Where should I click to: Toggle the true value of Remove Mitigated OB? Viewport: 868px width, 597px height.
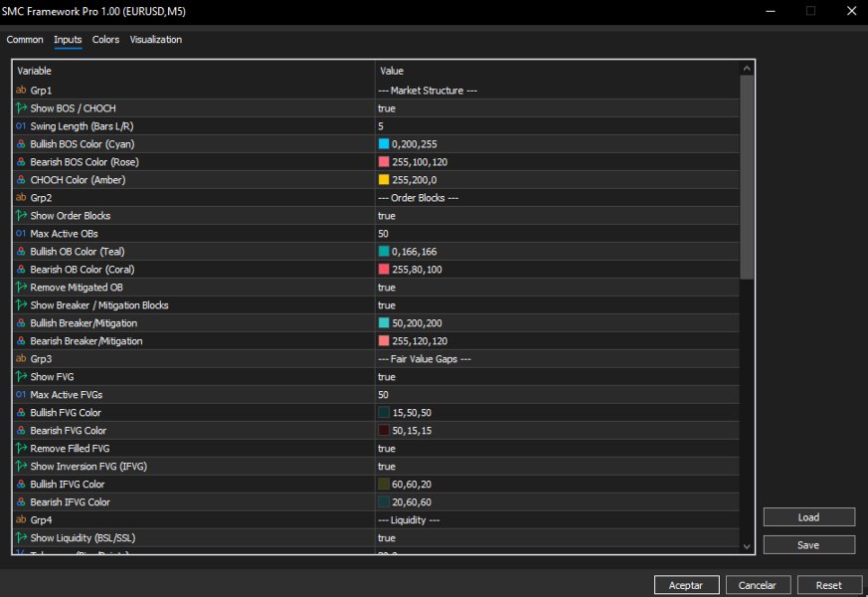pos(387,287)
